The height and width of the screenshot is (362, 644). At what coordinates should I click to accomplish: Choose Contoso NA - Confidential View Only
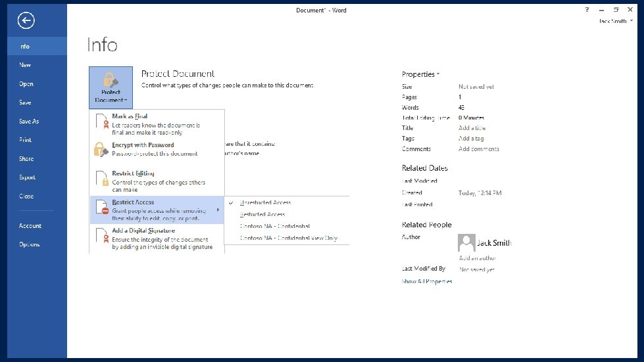pyautogui.click(x=287, y=238)
